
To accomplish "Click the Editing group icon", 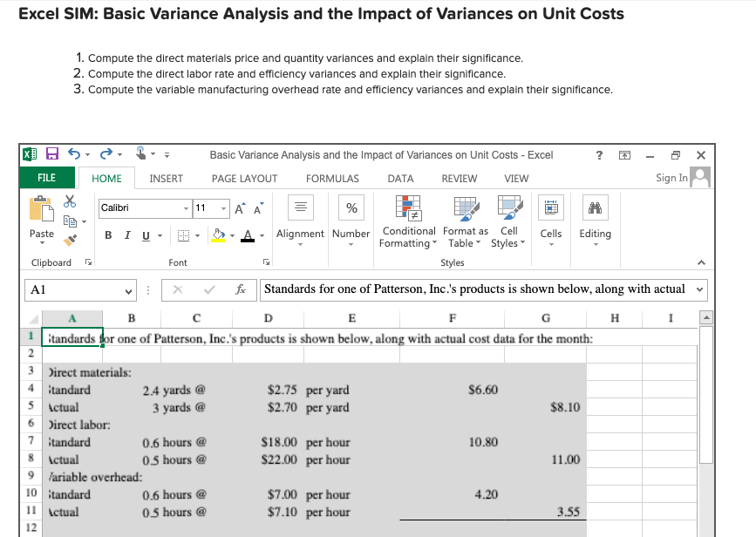I will pyautogui.click(x=595, y=207).
